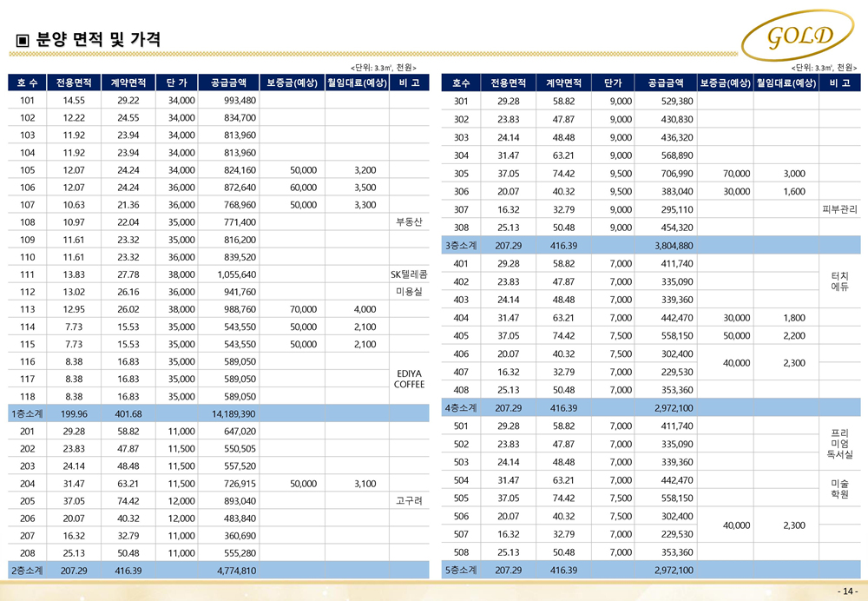Click the '부동산' note for unit 108
This screenshot has width=868, height=601.
point(409,222)
